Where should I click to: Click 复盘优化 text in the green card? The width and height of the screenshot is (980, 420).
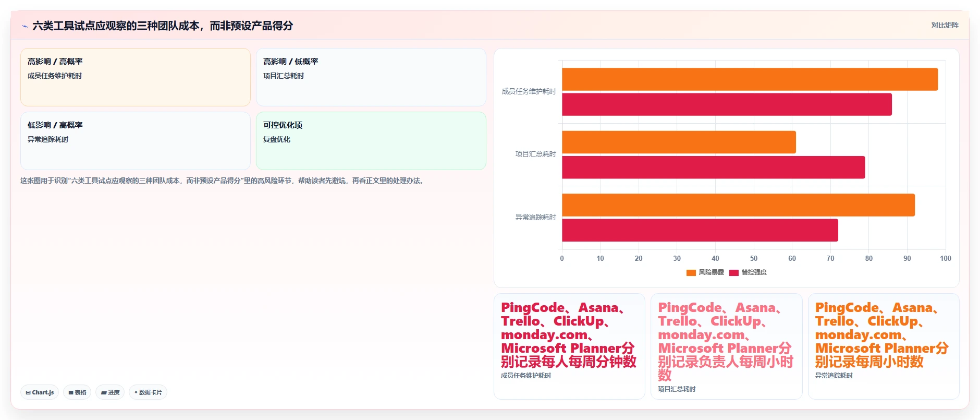point(277,139)
